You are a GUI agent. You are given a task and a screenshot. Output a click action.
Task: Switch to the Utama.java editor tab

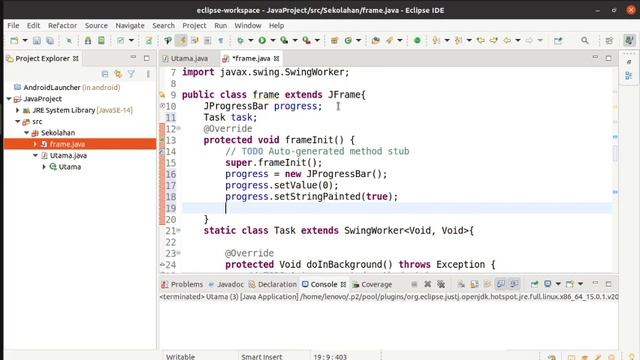[185, 58]
